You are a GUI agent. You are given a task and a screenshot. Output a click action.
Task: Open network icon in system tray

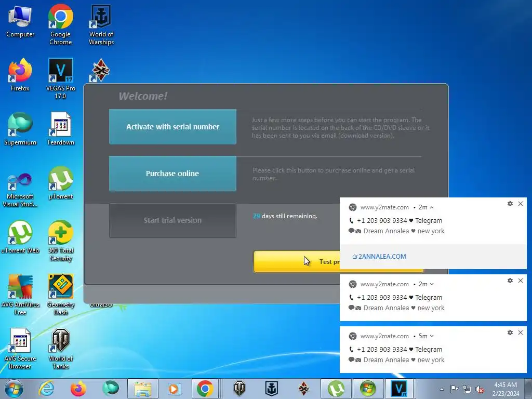[x=467, y=389]
